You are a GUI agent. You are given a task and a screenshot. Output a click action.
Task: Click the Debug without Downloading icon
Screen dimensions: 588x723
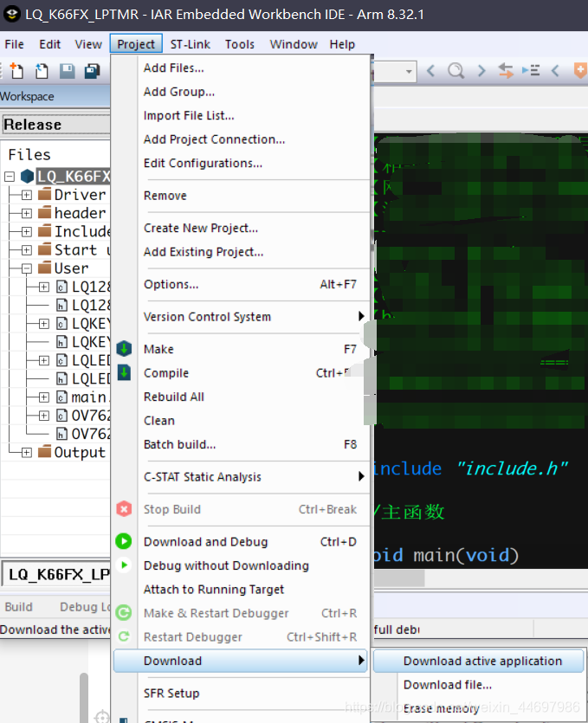click(124, 565)
